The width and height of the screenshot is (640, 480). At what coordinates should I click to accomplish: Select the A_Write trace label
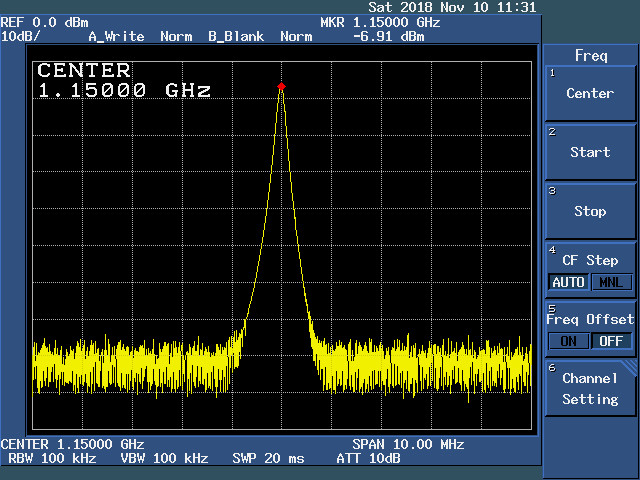coord(116,36)
